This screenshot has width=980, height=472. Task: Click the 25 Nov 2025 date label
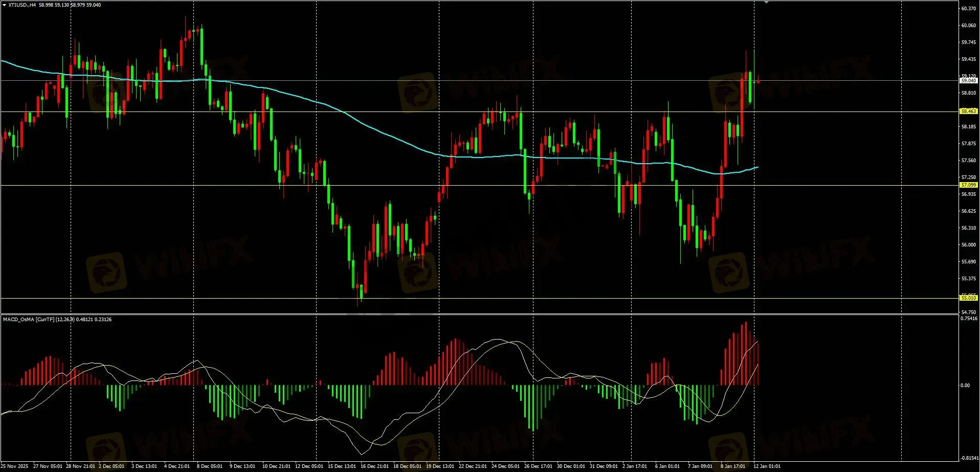pos(14,466)
